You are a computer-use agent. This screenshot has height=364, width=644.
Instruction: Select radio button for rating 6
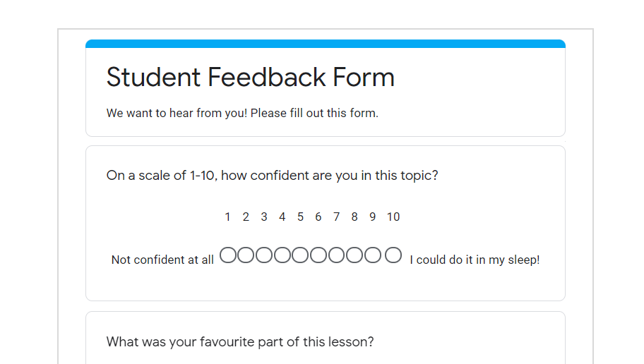click(318, 255)
